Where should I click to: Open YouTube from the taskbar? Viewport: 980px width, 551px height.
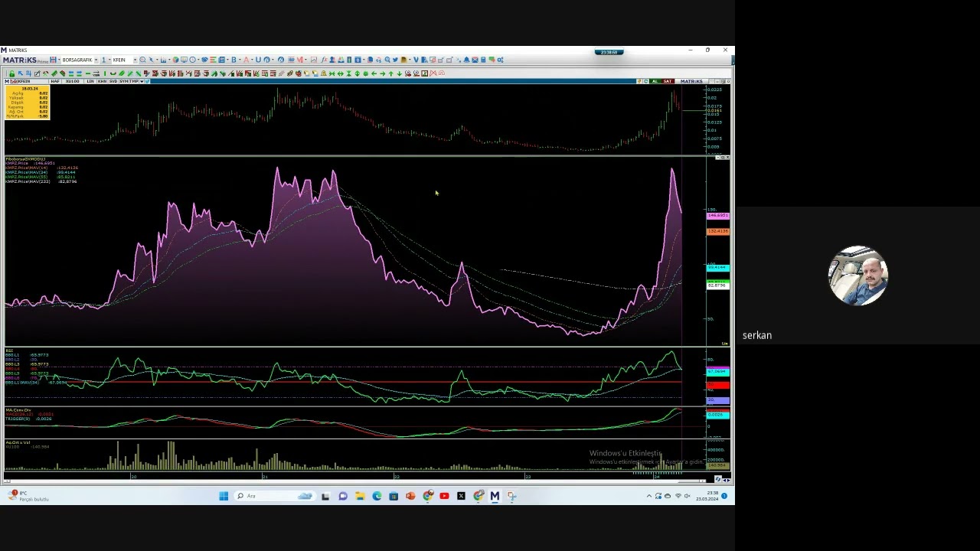point(444,496)
